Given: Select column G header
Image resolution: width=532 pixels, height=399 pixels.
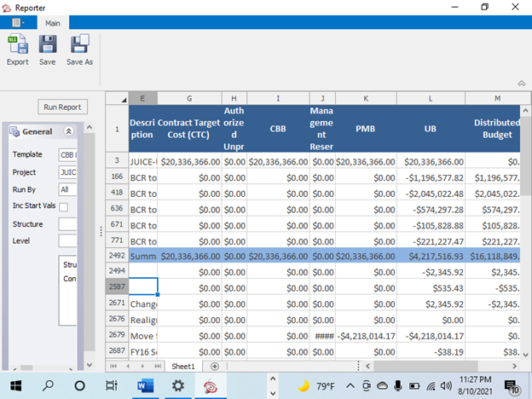Looking at the screenshot, I should 189,98.
